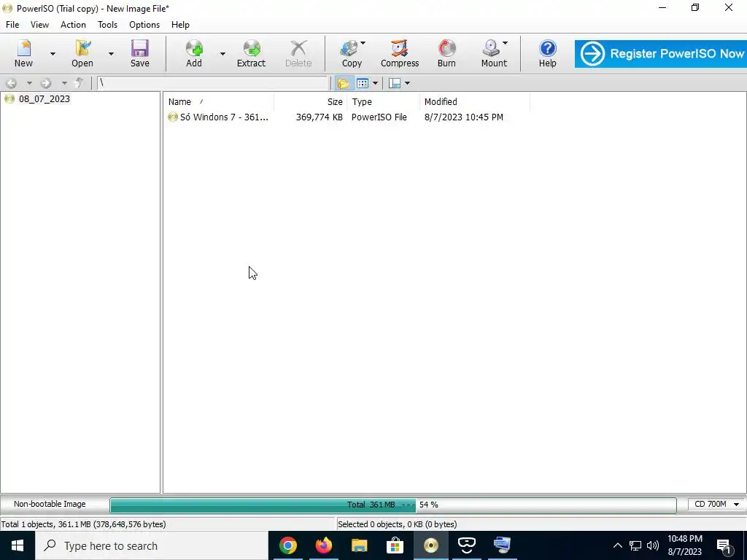Expand the Mount button dropdown arrow

click(x=505, y=43)
